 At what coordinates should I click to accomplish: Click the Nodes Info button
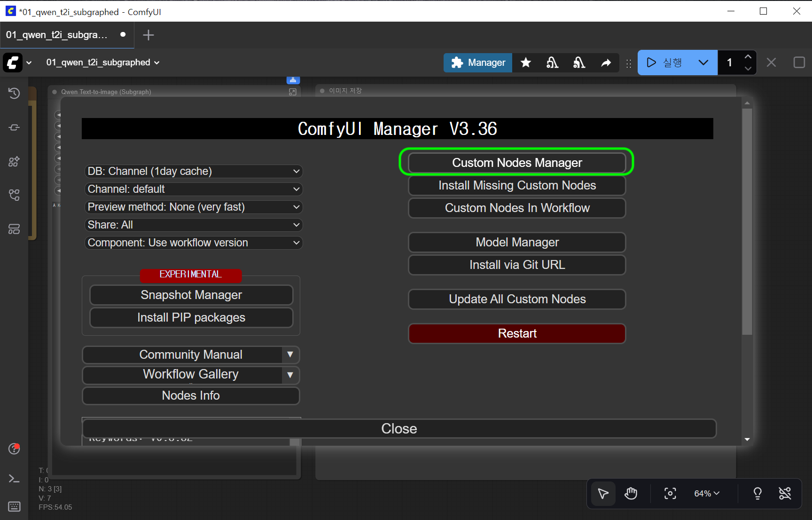(x=191, y=395)
